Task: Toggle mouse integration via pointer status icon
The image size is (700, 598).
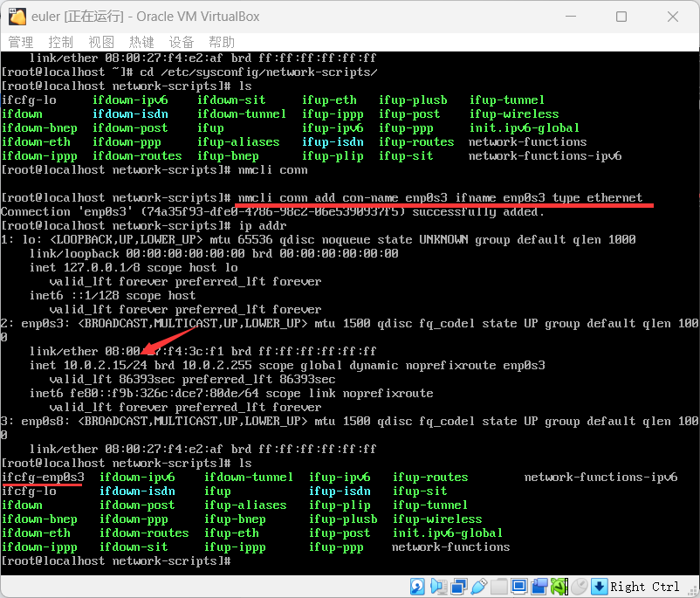Action: [x=580, y=586]
